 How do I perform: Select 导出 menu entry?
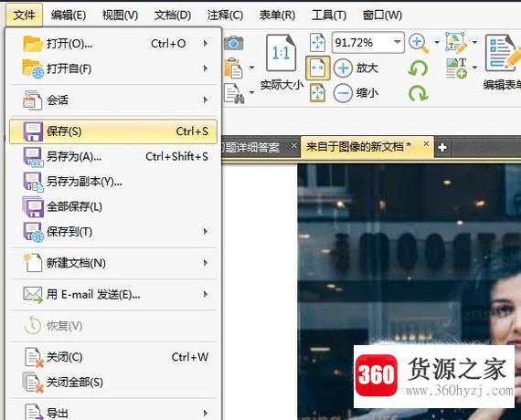pos(113,413)
